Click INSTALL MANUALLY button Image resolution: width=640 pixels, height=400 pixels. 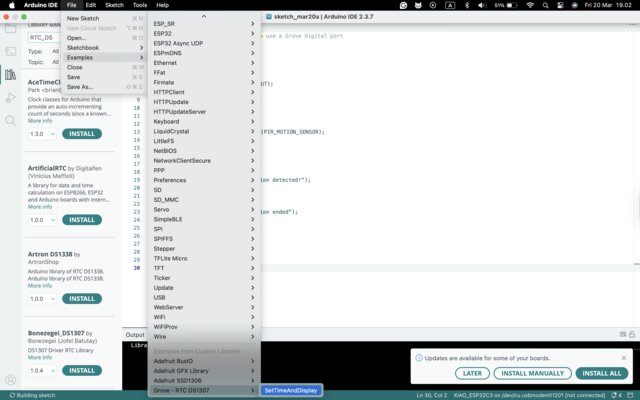pos(533,373)
